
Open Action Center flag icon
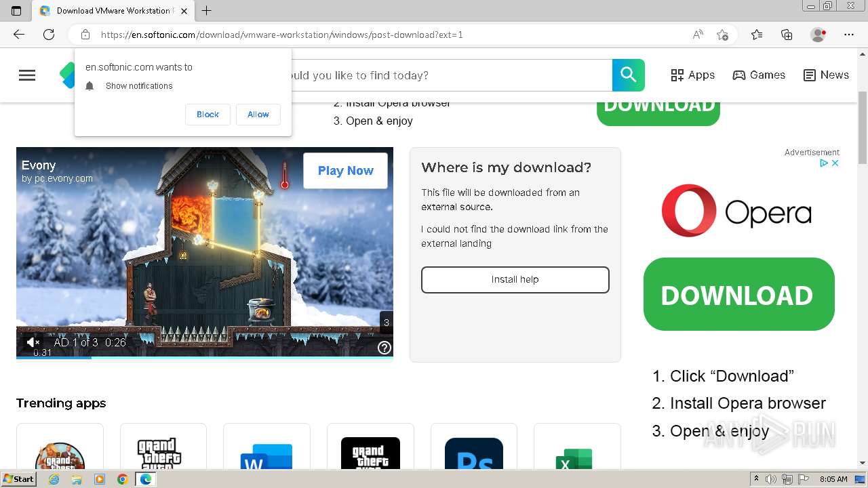804,479
